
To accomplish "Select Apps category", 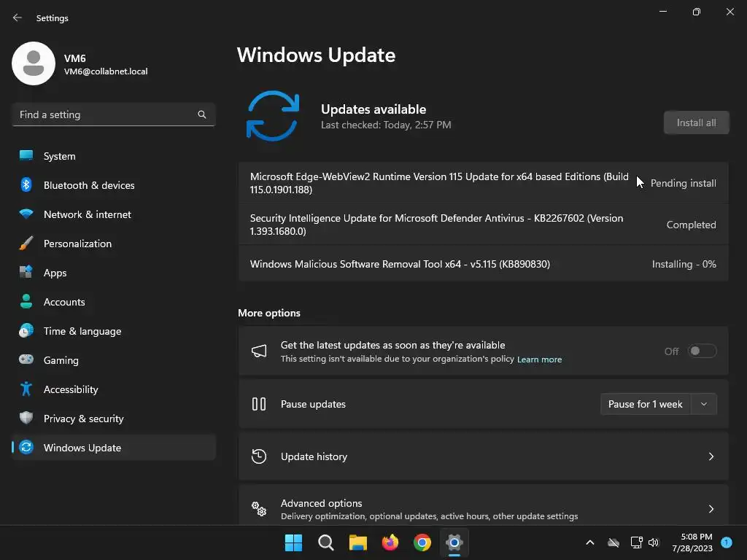I will click(x=113, y=273).
